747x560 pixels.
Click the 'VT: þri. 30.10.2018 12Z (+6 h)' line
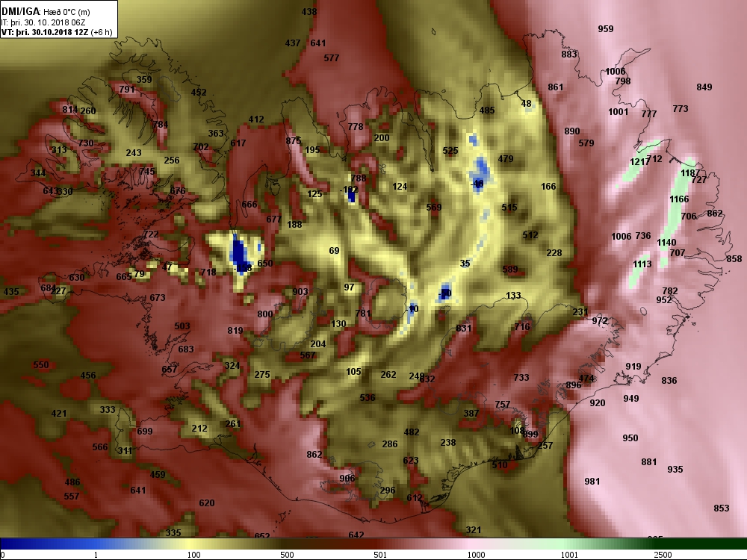tap(57, 32)
